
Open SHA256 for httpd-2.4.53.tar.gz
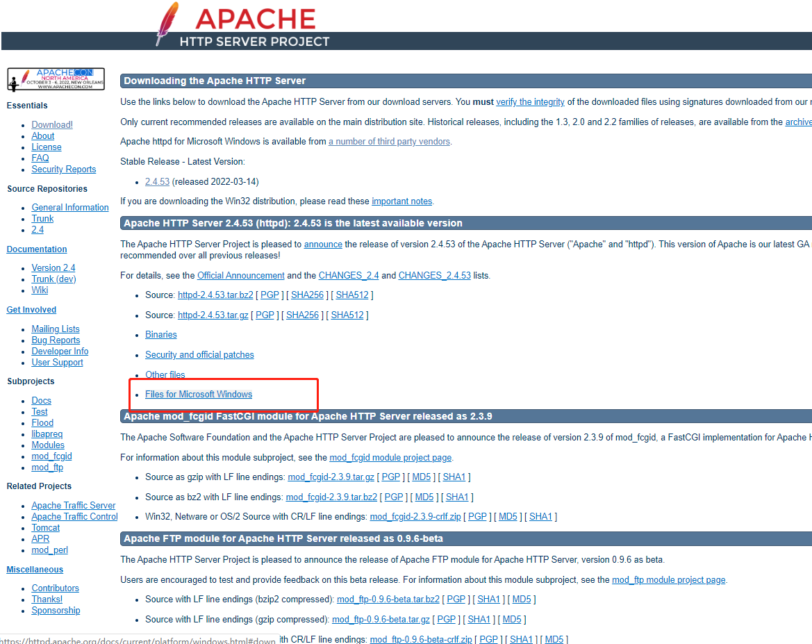(302, 315)
